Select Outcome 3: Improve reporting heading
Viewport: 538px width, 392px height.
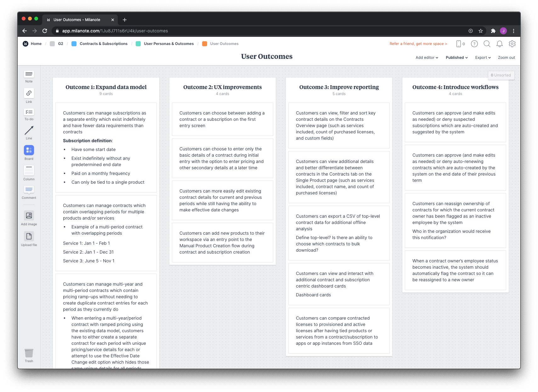pyautogui.click(x=339, y=87)
